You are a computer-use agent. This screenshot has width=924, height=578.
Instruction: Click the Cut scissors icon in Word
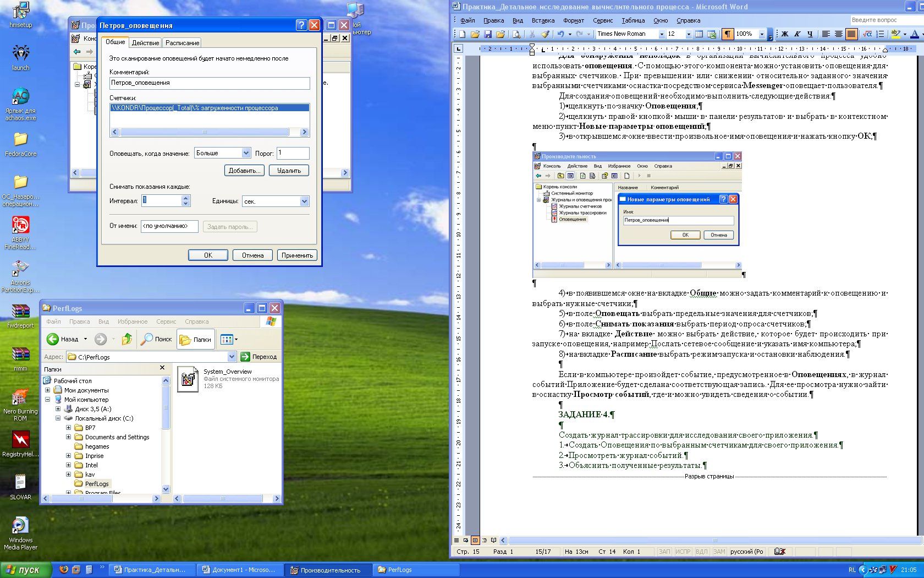(532, 34)
